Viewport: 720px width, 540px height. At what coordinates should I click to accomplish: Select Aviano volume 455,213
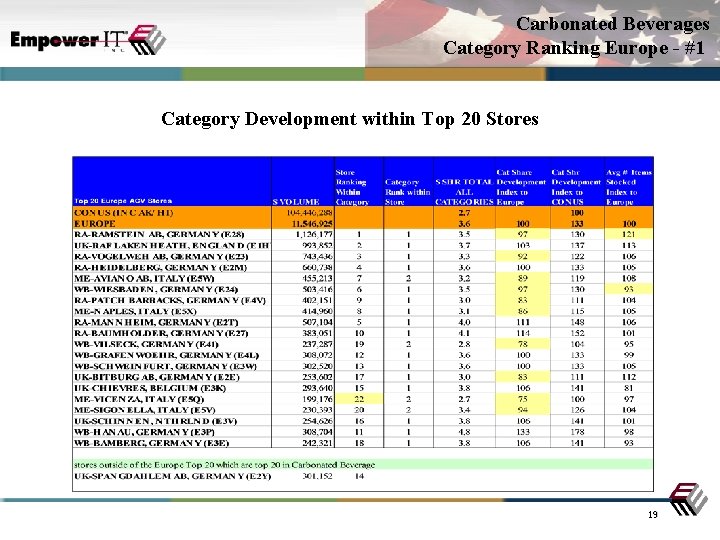318,279
